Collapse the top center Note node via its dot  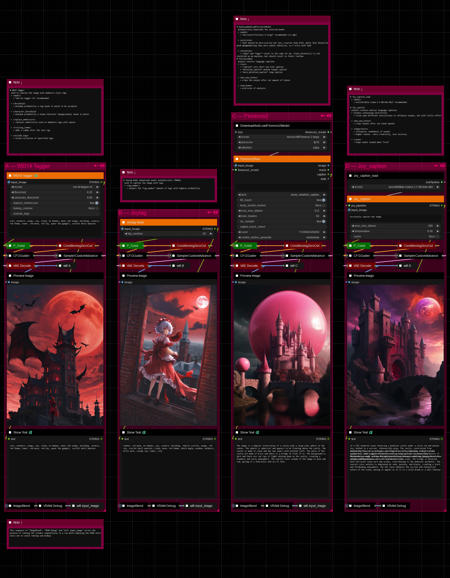[237, 19]
